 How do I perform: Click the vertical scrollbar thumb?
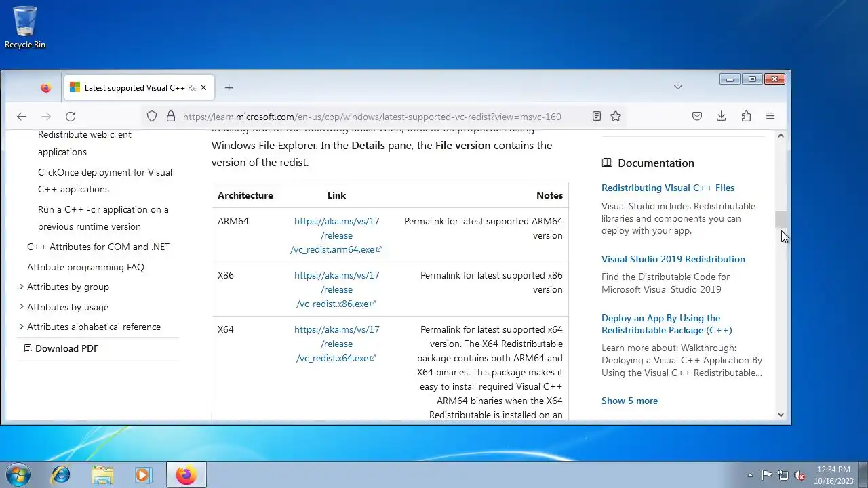(x=781, y=220)
